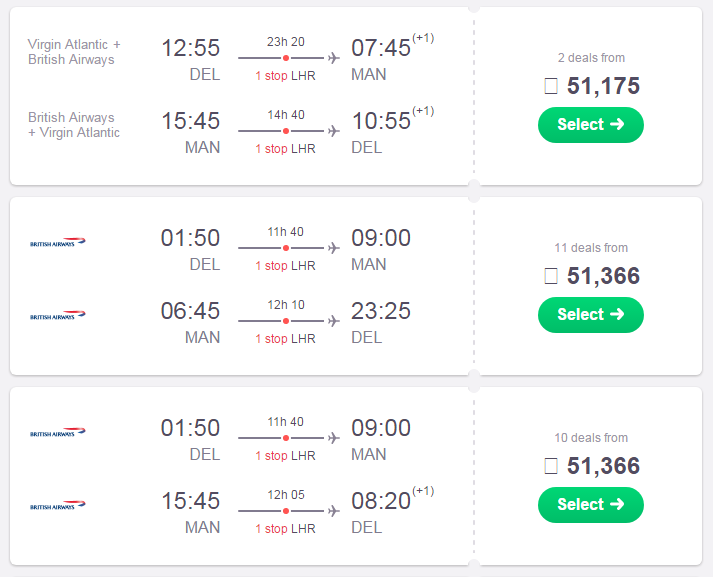Click British Airways logo on 15:45 return, third card
This screenshot has height=577, width=713.
point(58,505)
